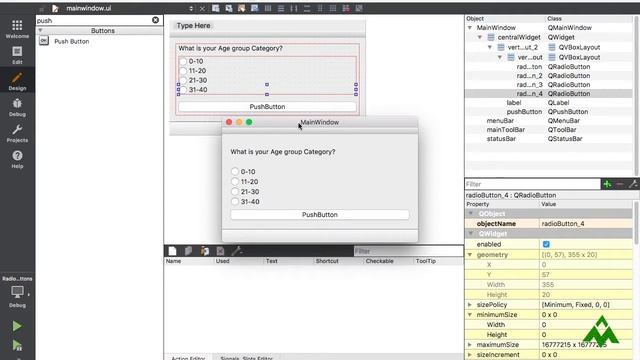Switch to the Action Editor tab

click(188, 358)
